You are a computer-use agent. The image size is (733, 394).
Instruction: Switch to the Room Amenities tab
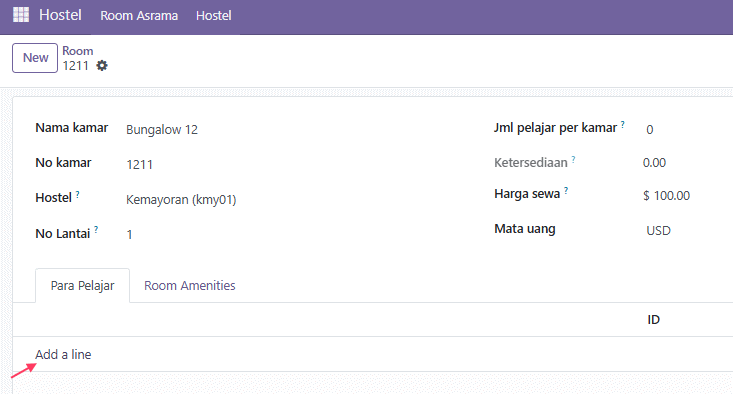[x=189, y=286]
